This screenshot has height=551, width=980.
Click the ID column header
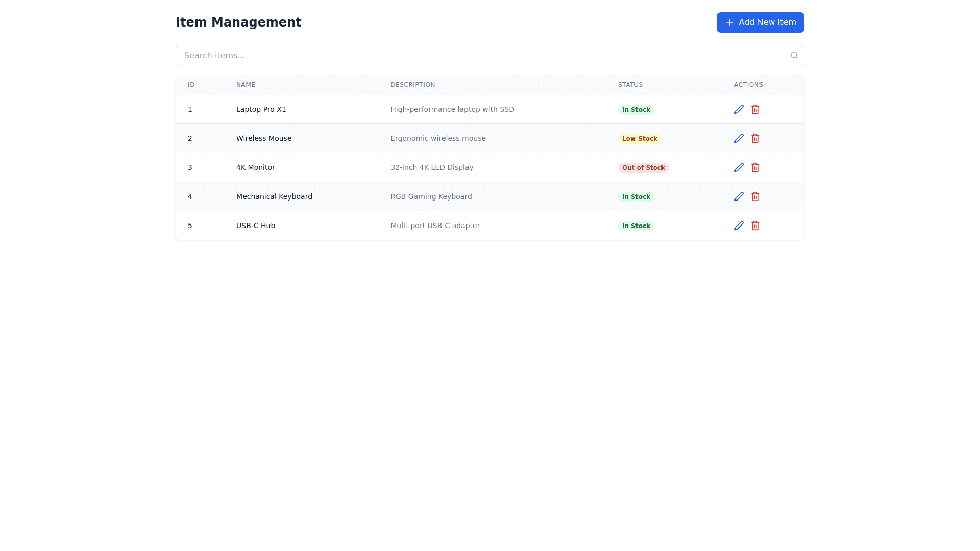click(x=191, y=85)
